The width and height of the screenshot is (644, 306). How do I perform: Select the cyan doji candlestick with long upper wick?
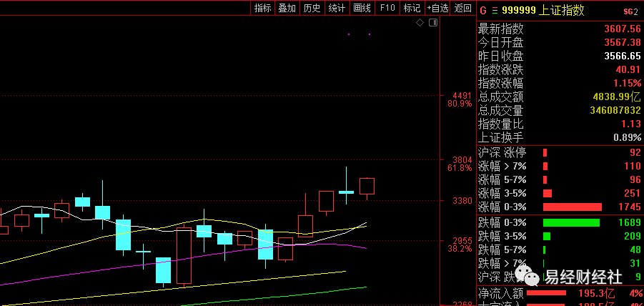tap(346, 187)
